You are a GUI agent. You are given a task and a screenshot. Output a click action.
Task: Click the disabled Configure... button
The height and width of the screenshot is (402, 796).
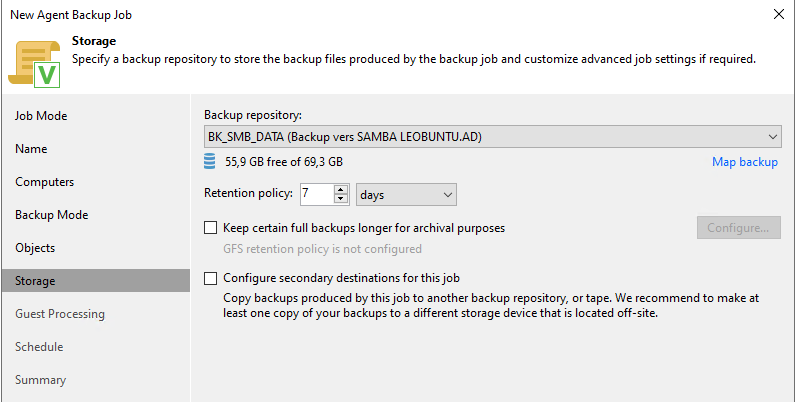[739, 228]
